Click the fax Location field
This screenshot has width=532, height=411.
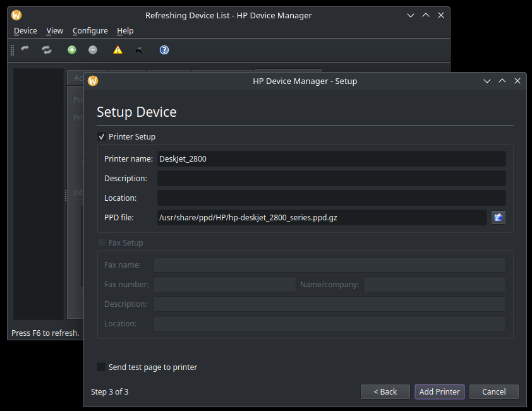[329, 323]
